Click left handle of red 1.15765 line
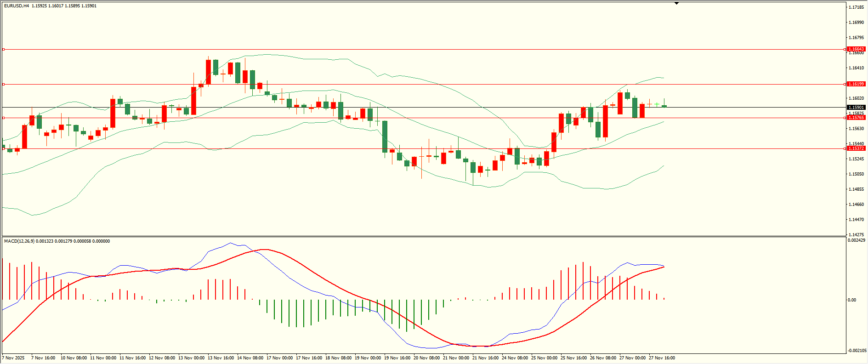The height and width of the screenshot is (364, 868). [3, 118]
